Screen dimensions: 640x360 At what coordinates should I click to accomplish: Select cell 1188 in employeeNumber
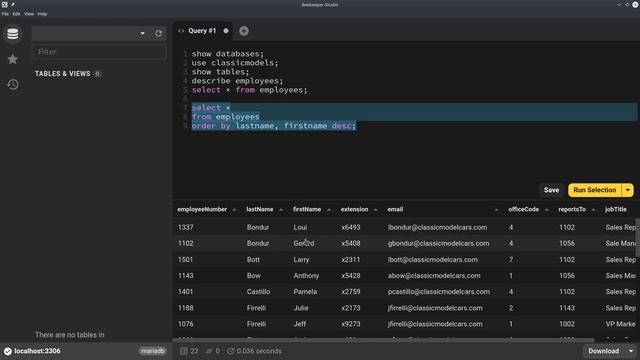186,308
